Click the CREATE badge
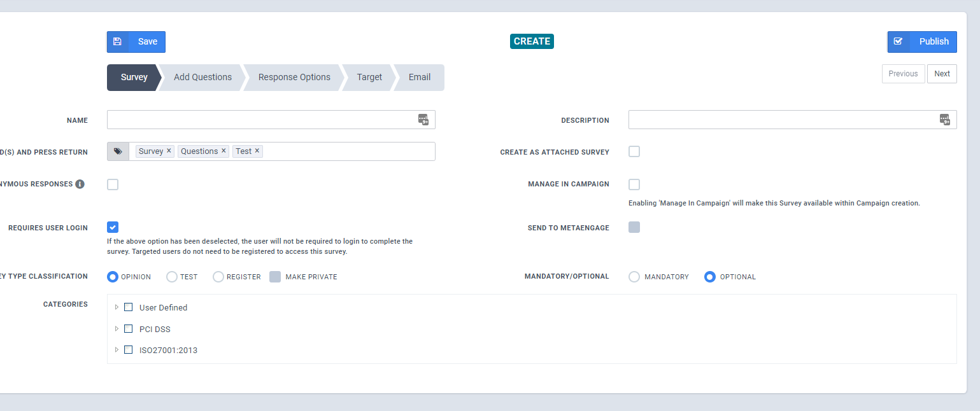The image size is (980, 411). (x=532, y=41)
